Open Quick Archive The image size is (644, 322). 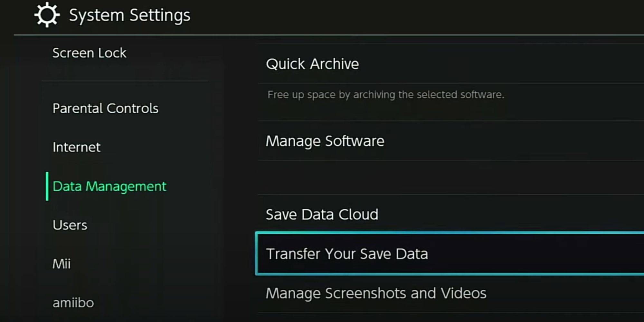313,64
